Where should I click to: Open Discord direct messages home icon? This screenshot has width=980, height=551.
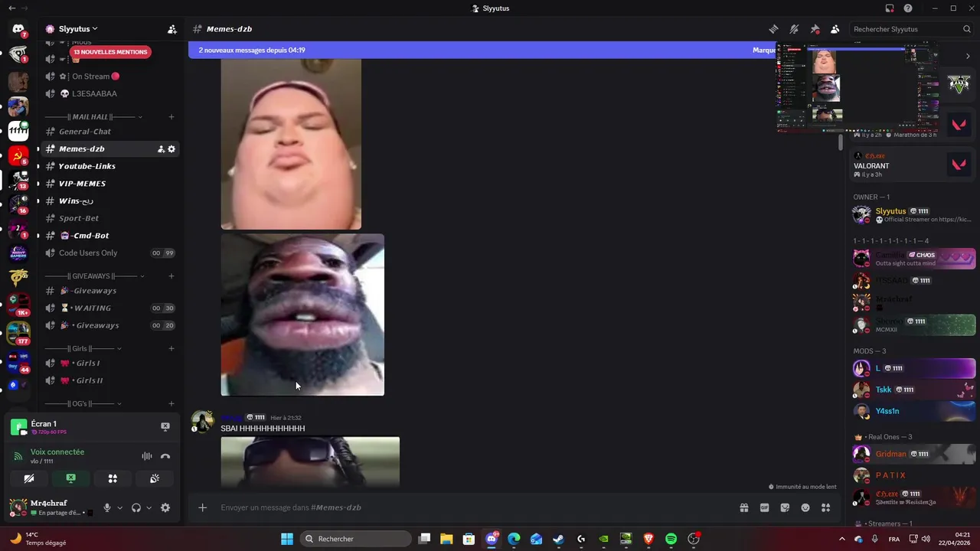[x=18, y=29]
